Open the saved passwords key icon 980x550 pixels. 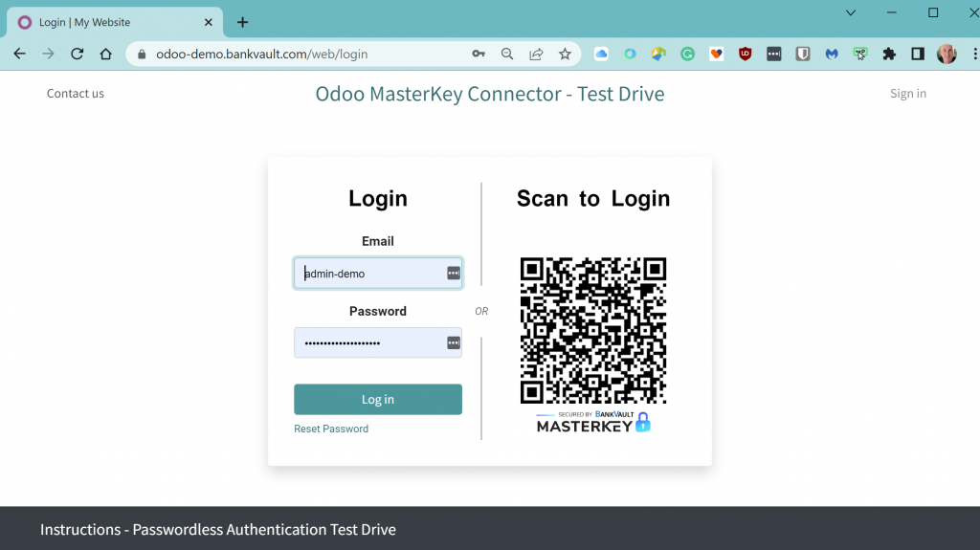pyautogui.click(x=479, y=55)
